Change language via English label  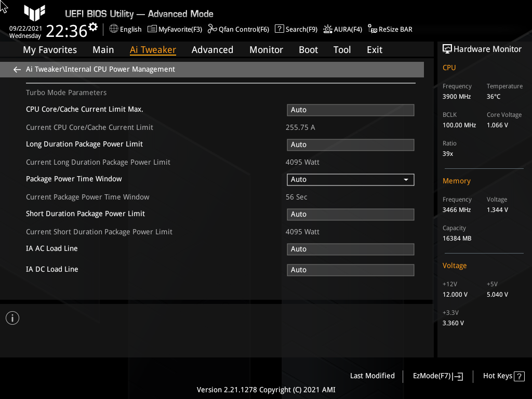pos(130,30)
